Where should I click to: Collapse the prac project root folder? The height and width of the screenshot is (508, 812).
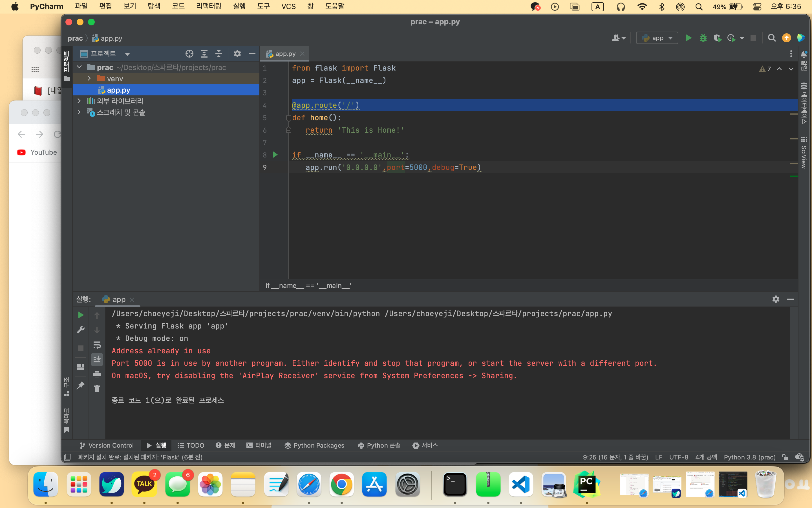(x=80, y=67)
